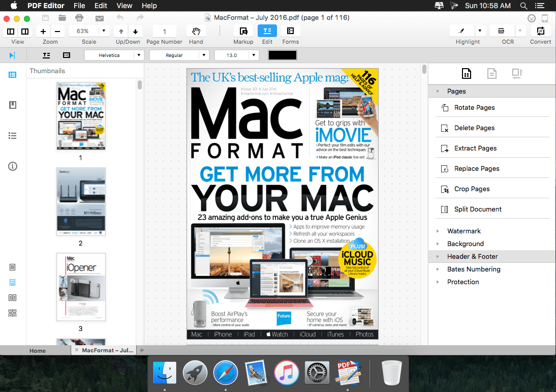The height and width of the screenshot is (392, 556).
Task: Click the Save document icon
Action: (x=45, y=18)
